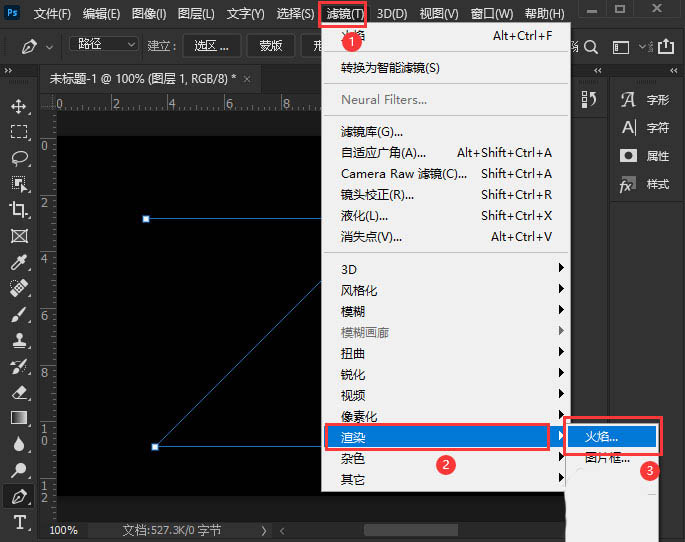Viewport: 685px width, 542px height.
Task: Open the 选择(S) menu
Action: tap(295, 14)
